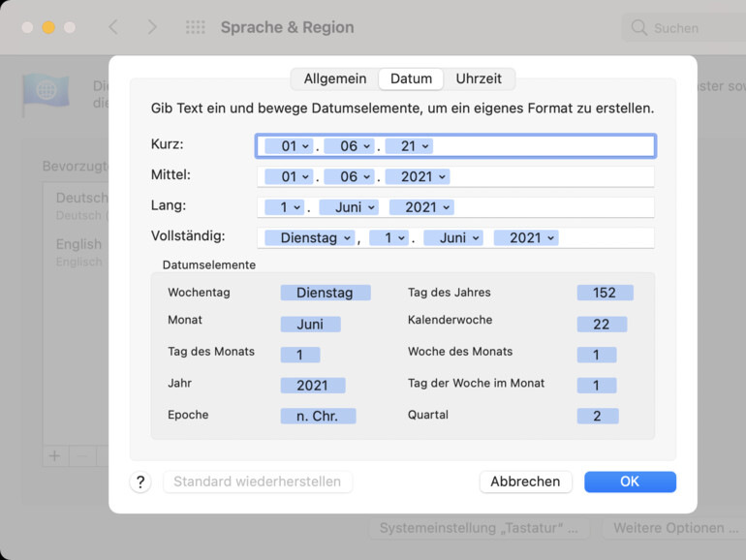Click the help question mark button
The height and width of the screenshot is (560, 746).
140,482
